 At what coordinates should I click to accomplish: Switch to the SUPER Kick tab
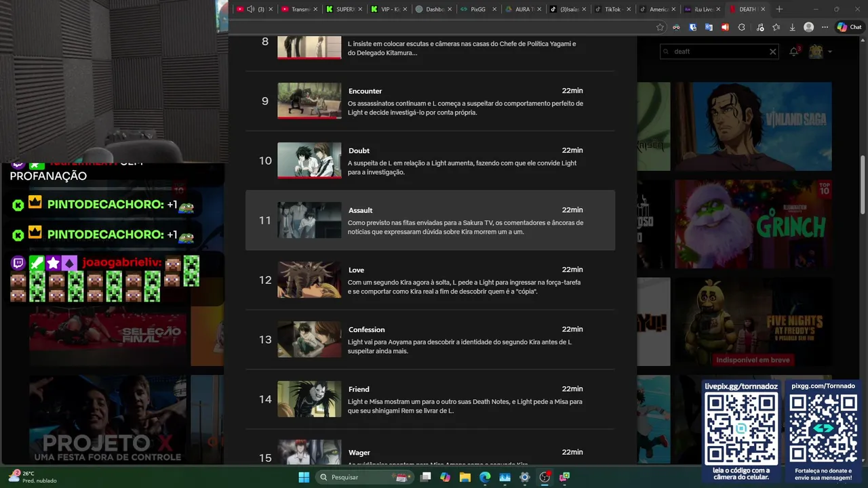click(x=344, y=9)
